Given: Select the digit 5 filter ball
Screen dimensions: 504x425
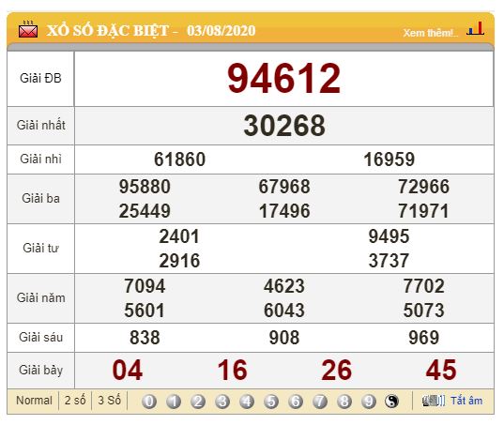Looking at the screenshot, I should click(x=271, y=402).
